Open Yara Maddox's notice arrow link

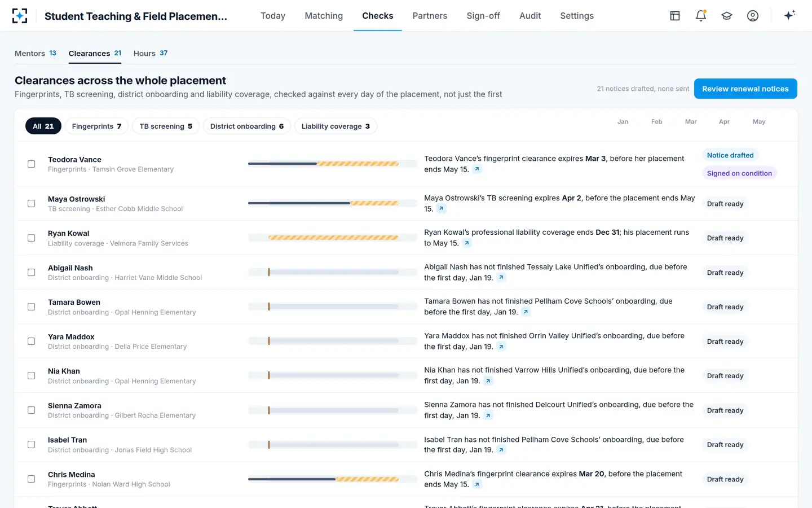point(501,347)
